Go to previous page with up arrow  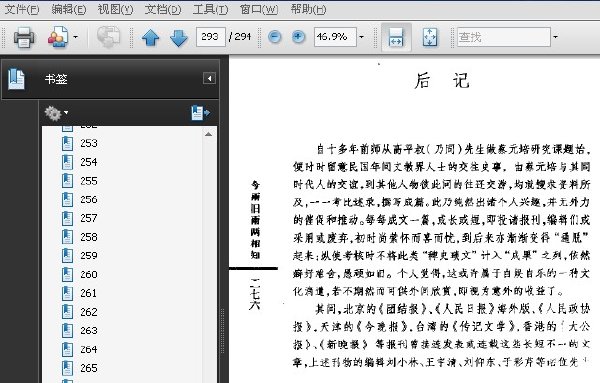(150, 37)
